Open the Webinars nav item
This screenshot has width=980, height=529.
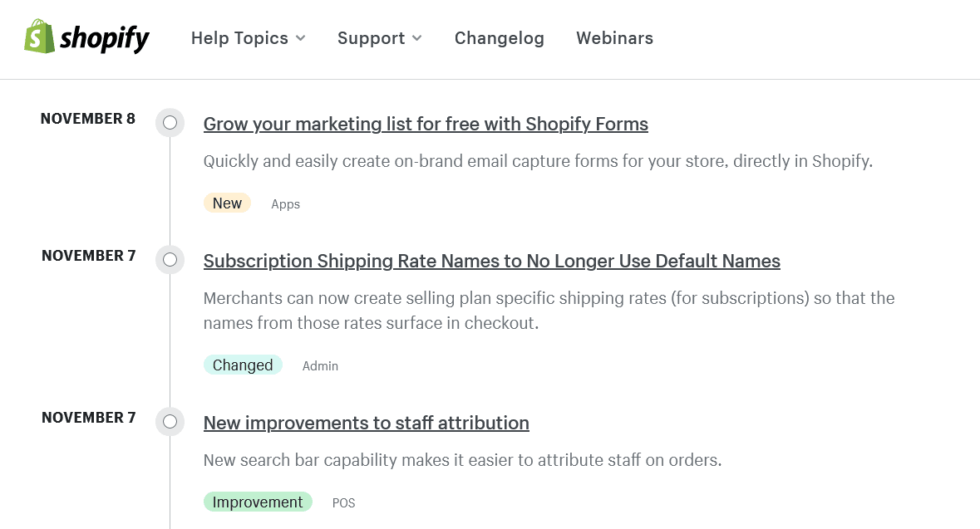click(x=614, y=38)
